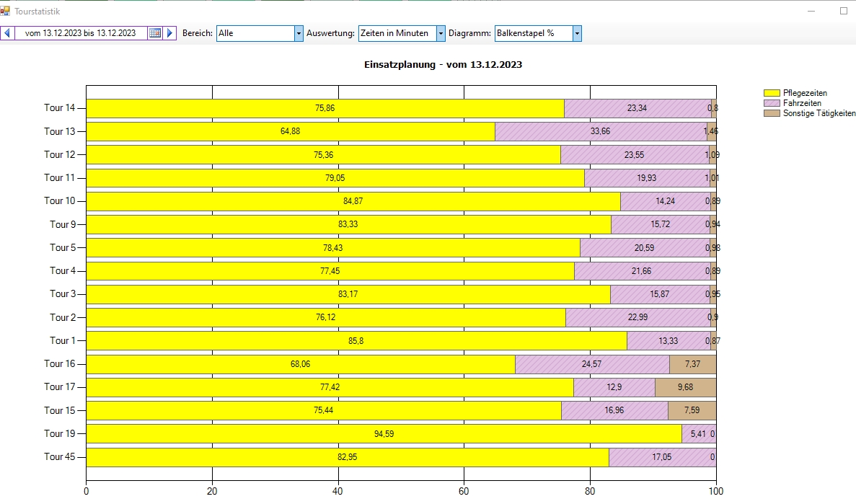This screenshot has width=856, height=504.
Task: Click the purple Fahrzeiten legend swatch
Action: pyautogui.click(x=772, y=103)
